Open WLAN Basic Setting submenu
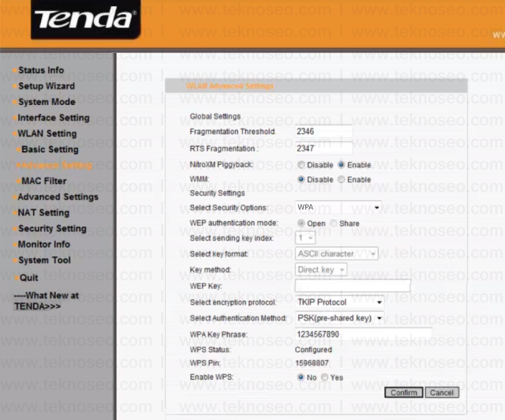505x420 pixels. click(x=50, y=149)
